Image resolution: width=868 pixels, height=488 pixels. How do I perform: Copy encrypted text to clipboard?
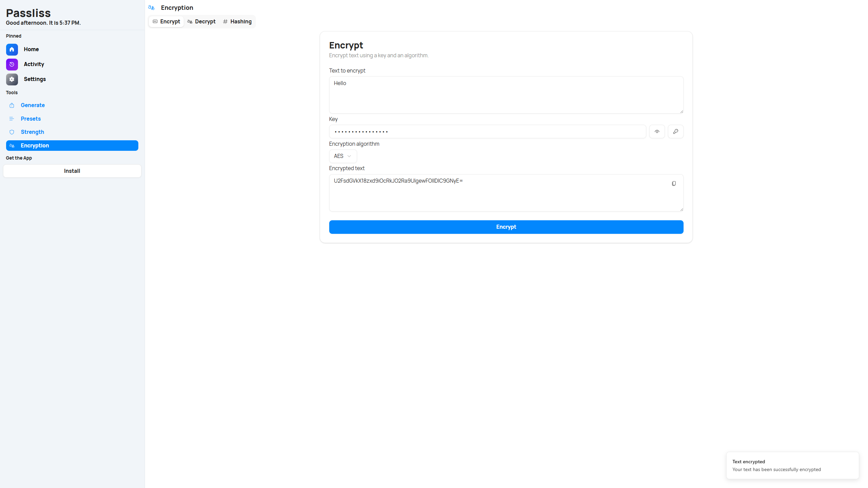point(673,184)
